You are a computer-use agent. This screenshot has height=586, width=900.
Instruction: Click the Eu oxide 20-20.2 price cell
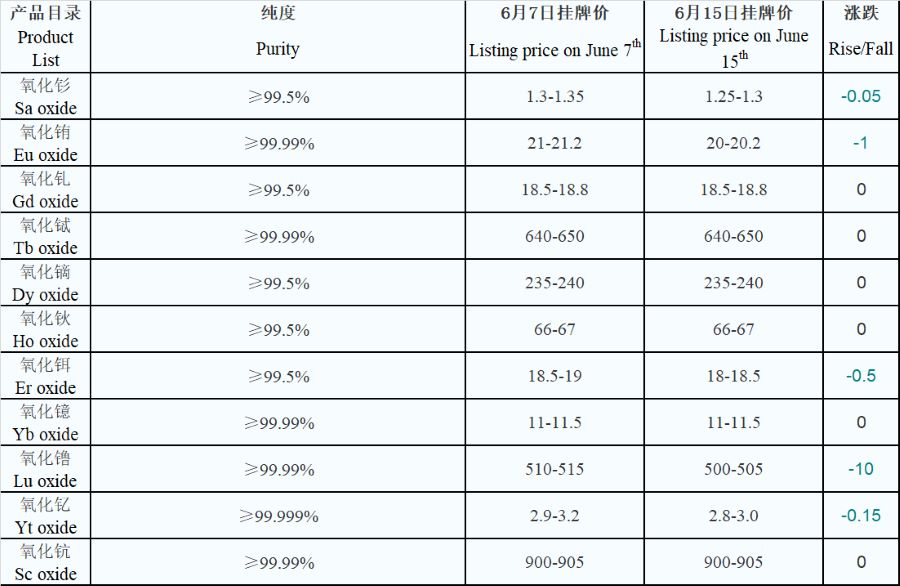point(734,143)
